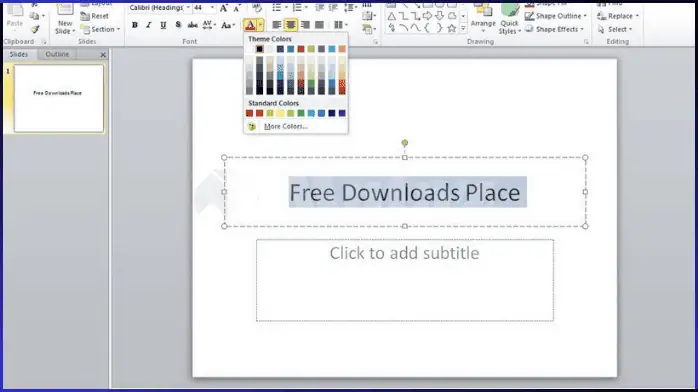
Task: Select the Right Brace shape
Action: [x=439, y=28]
